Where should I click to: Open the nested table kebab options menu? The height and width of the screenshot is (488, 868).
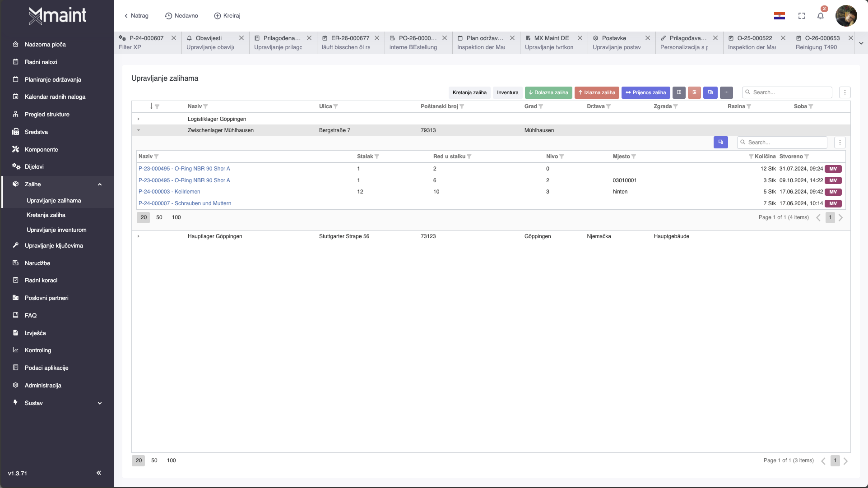840,143
